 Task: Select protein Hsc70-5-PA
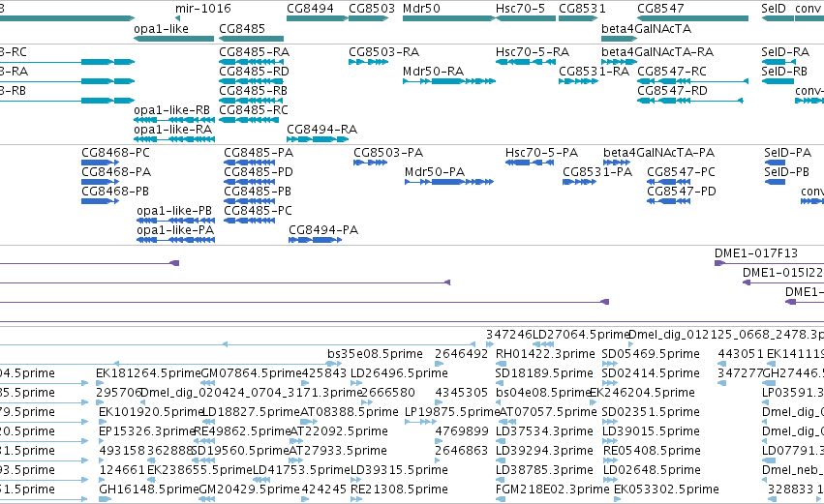[x=531, y=163]
